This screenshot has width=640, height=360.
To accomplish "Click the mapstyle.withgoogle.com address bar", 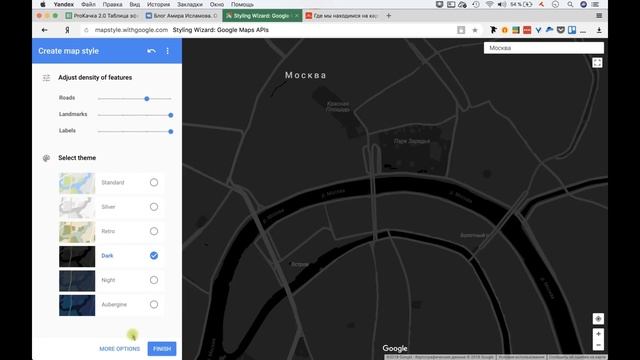I will point(131,30).
